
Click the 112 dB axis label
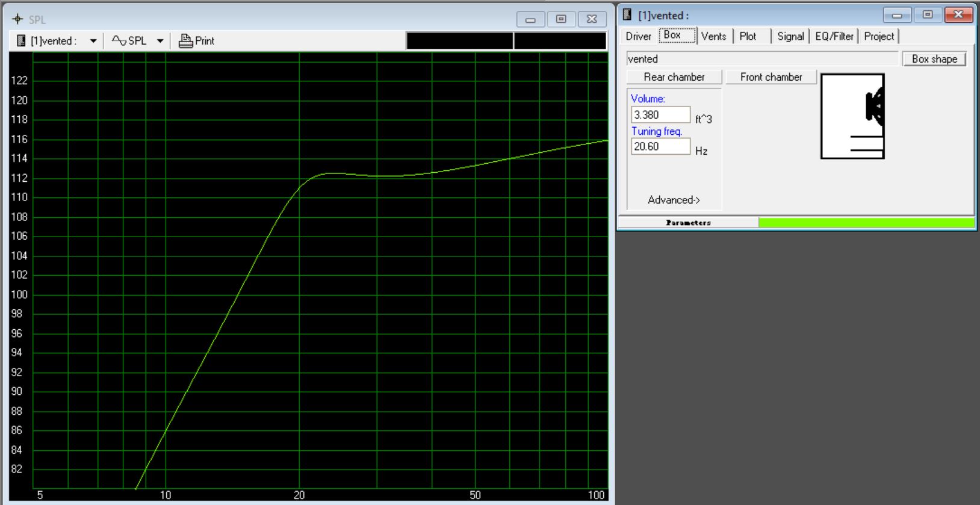click(19, 178)
